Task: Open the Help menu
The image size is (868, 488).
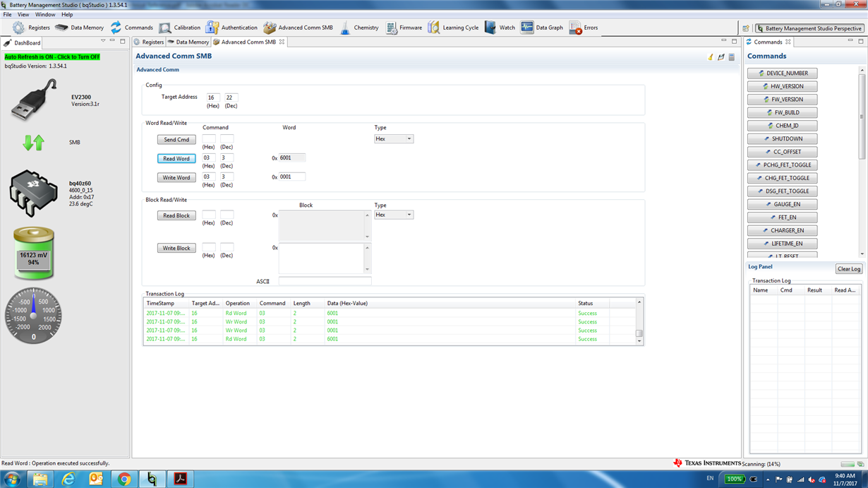Action: tap(67, 14)
